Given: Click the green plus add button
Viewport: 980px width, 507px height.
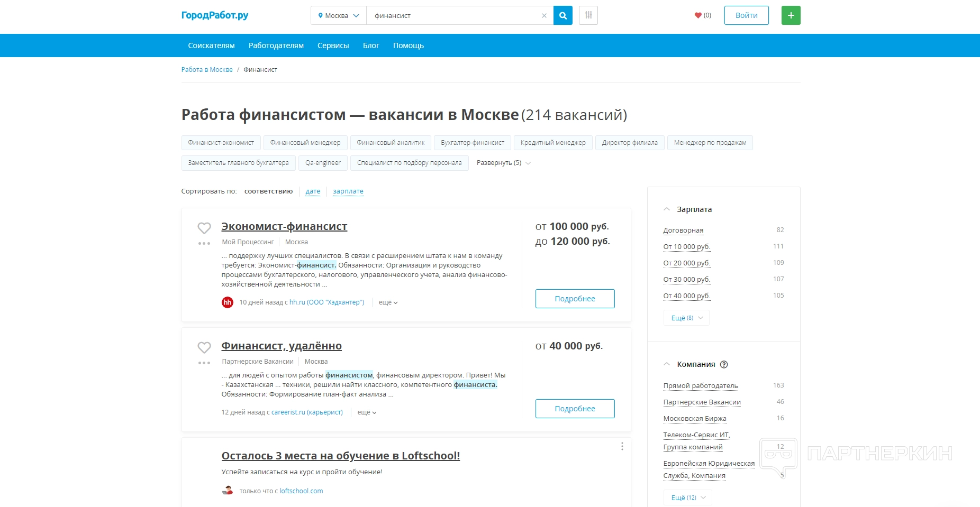Looking at the screenshot, I should [791, 16].
